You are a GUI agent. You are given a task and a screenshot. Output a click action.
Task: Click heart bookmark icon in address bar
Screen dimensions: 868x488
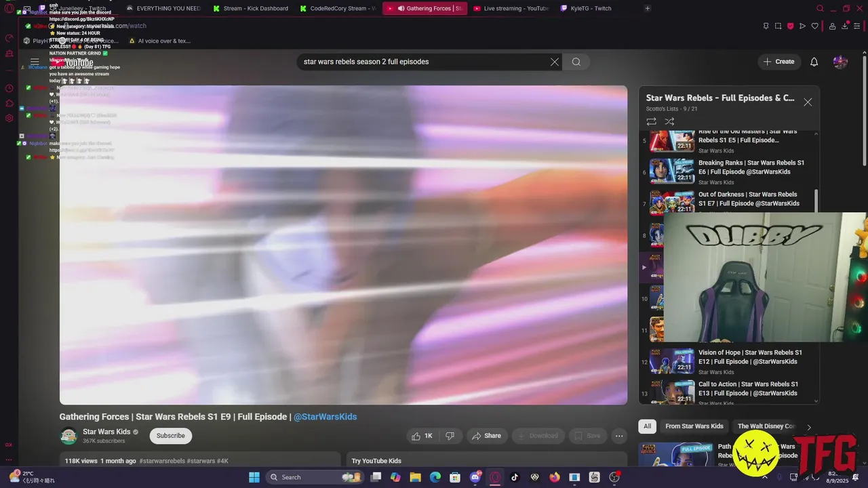814,26
